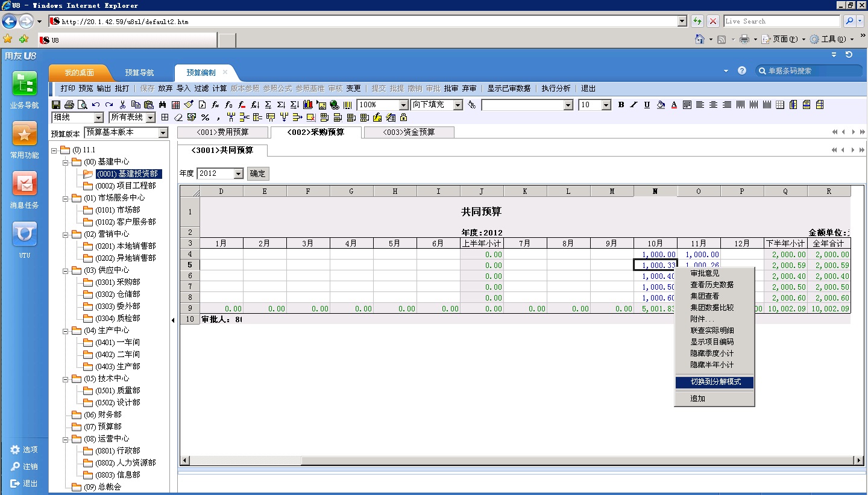The width and height of the screenshot is (868, 495).
Task: Select the (0301) 采购部 tree item
Action: (x=118, y=282)
